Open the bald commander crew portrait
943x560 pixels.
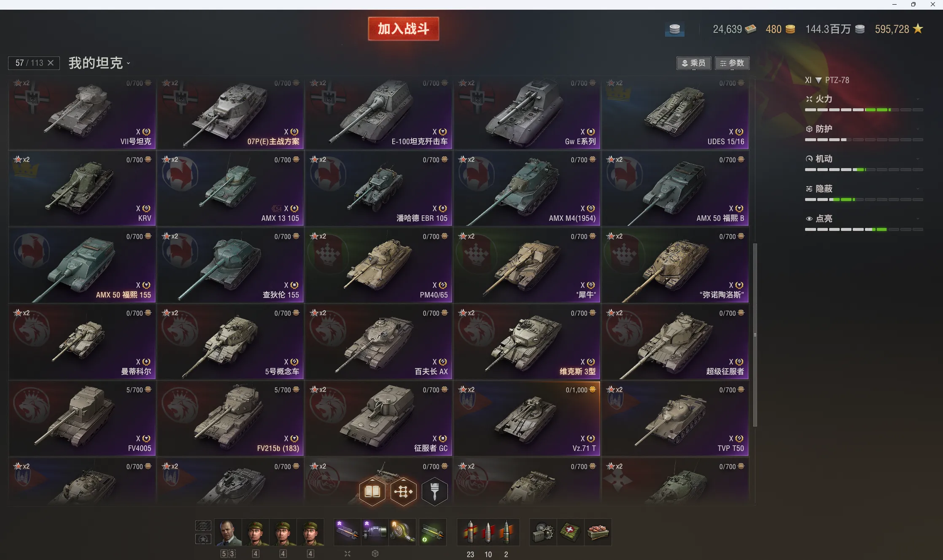click(x=228, y=532)
